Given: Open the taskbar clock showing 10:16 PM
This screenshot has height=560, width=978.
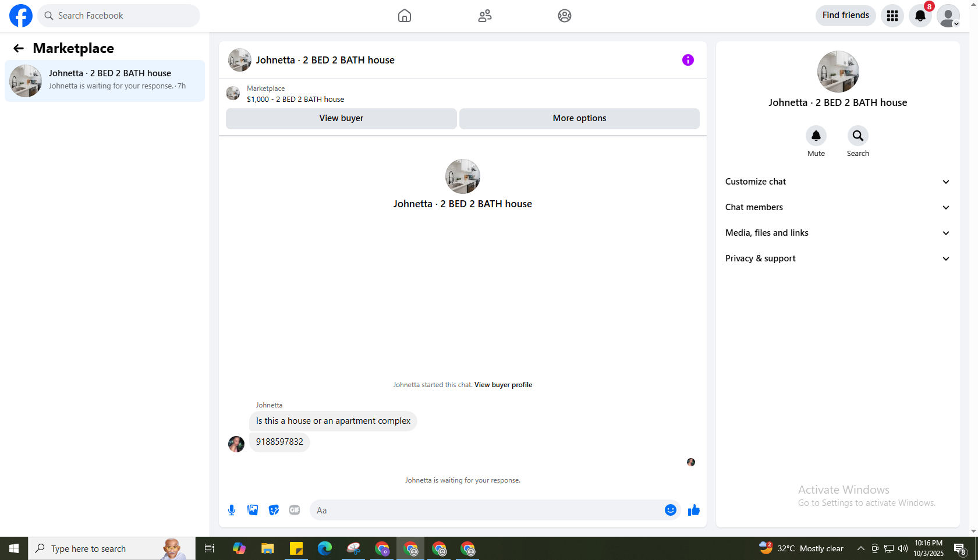Looking at the screenshot, I should click(x=929, y=548).
